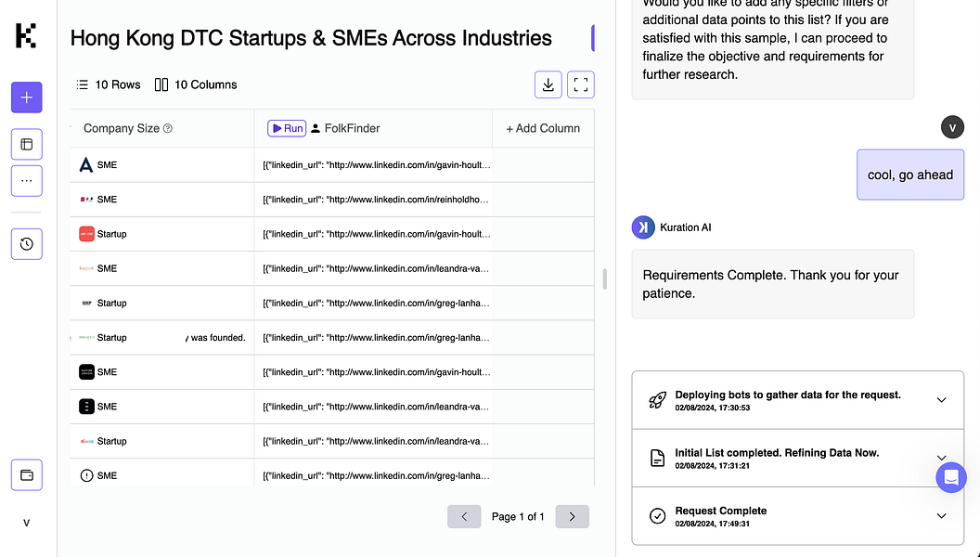Open the table view sidebar icon
The height and width of the screenshot is (557, 980).
click(26, 144)
